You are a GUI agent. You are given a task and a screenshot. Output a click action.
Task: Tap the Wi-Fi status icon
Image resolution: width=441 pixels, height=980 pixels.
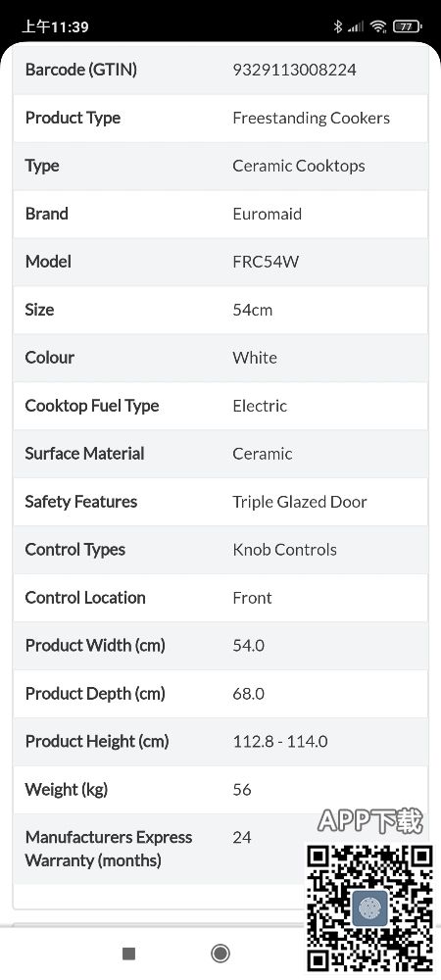[378, 26]
